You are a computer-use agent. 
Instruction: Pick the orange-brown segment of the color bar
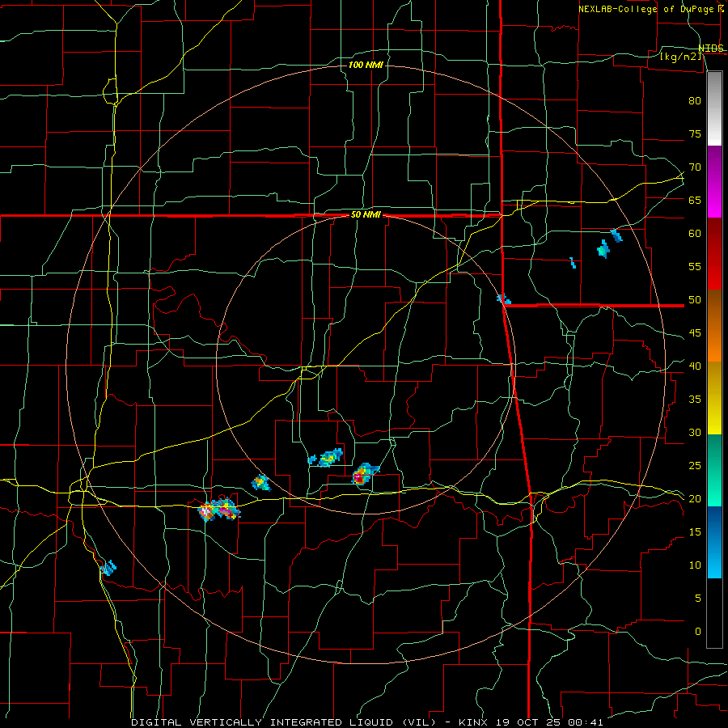pyautogui.click(x=714, y=326)
